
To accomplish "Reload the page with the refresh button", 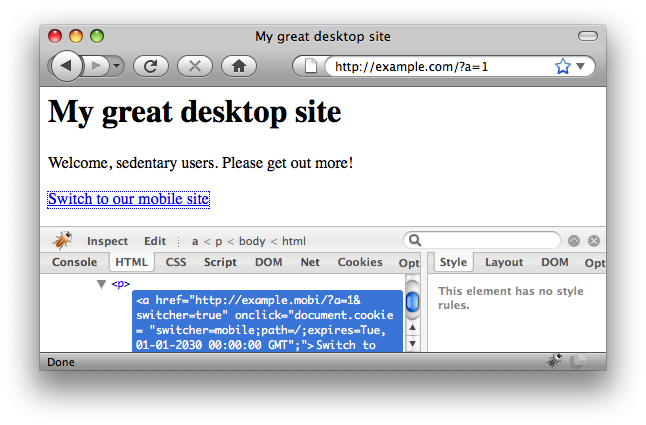I will [151, 66].
